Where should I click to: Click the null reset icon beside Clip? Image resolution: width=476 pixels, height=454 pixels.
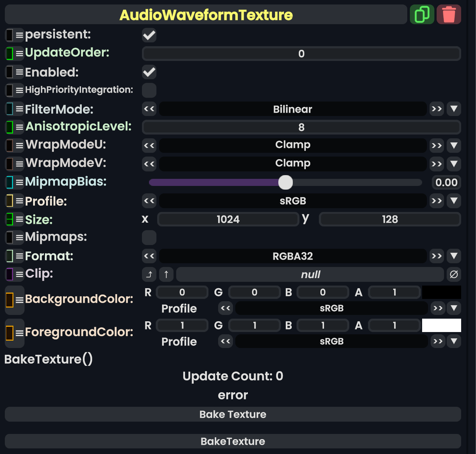point(454,274)
